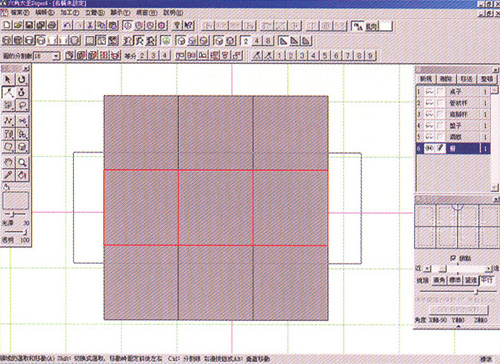
Task: Pick the magnifier zoom tool
Action: 22,162
